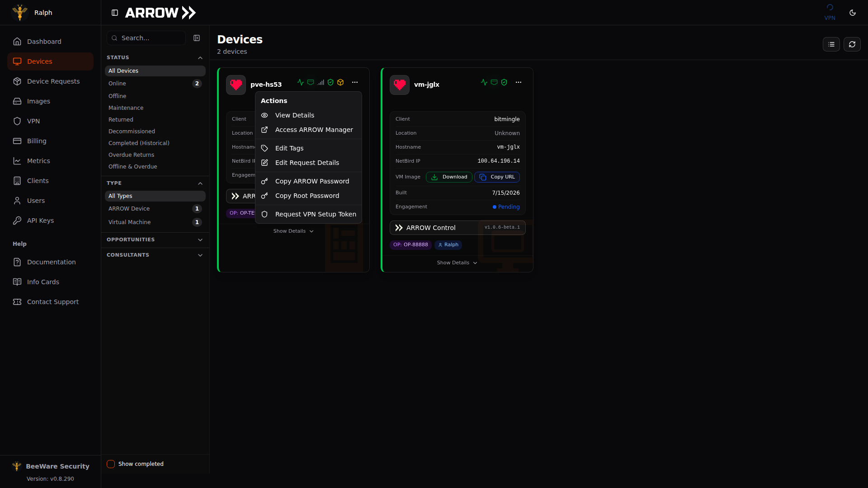Screen dimensions: 868x488
Task: Click the search devices field
Action: [146, 38]
